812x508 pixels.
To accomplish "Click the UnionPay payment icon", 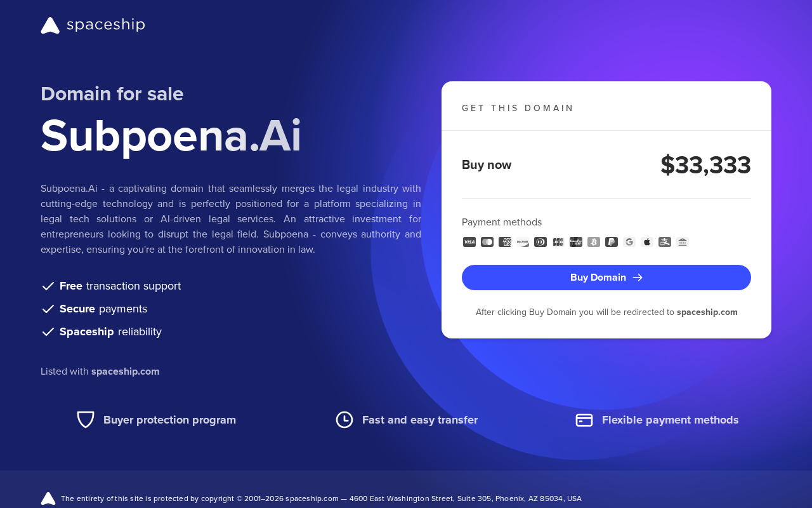I will pos(576,242).
